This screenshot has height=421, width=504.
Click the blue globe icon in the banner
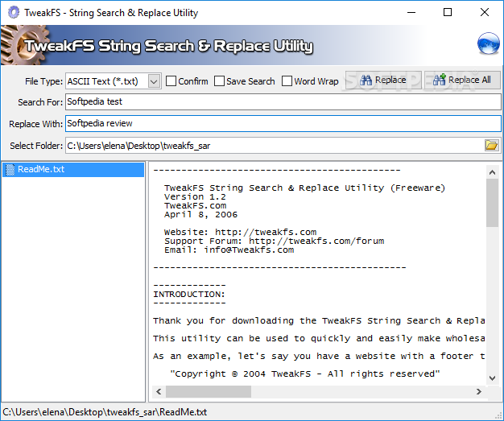pyautogui.click(x=488, y=43)
